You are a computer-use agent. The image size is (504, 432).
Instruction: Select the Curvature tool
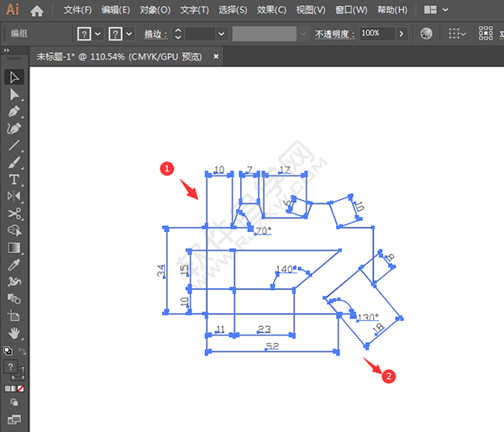tap(14, 129)
